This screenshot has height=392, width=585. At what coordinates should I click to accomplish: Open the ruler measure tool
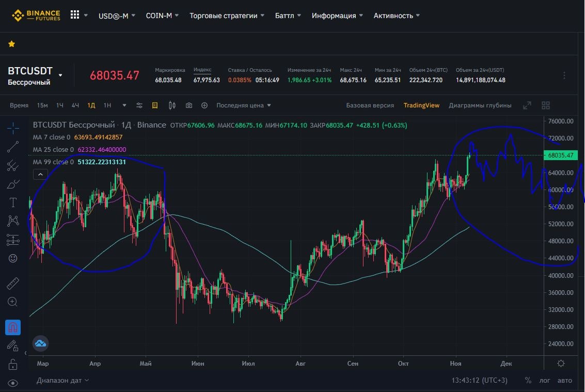coord(13,284)
